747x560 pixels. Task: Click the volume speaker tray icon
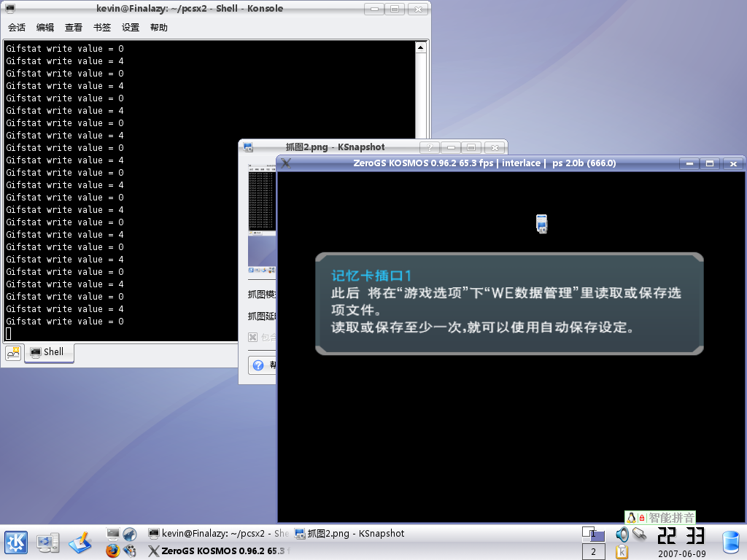click(622, 534)
